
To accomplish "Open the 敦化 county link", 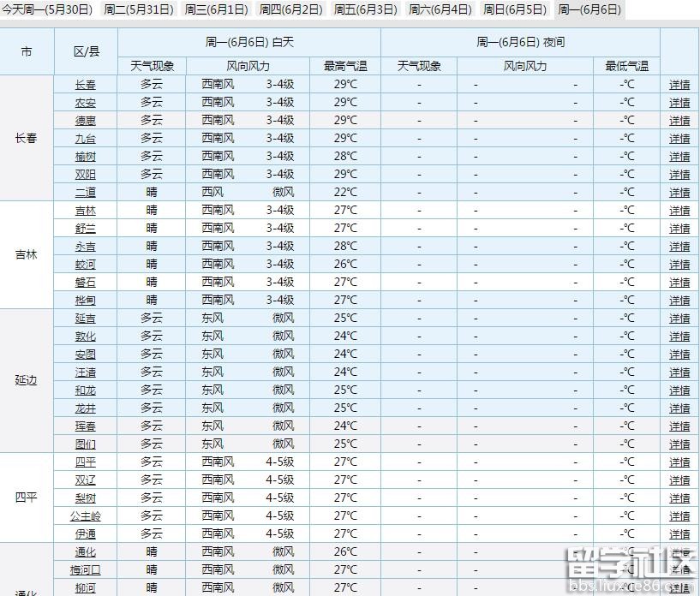I will [x=86, y=337].
